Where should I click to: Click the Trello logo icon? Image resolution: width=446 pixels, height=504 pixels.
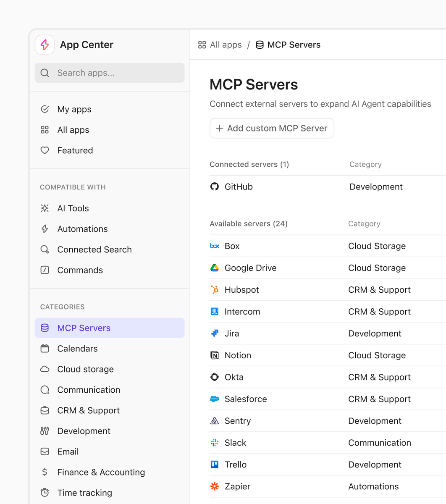click(x=215, y=465)
